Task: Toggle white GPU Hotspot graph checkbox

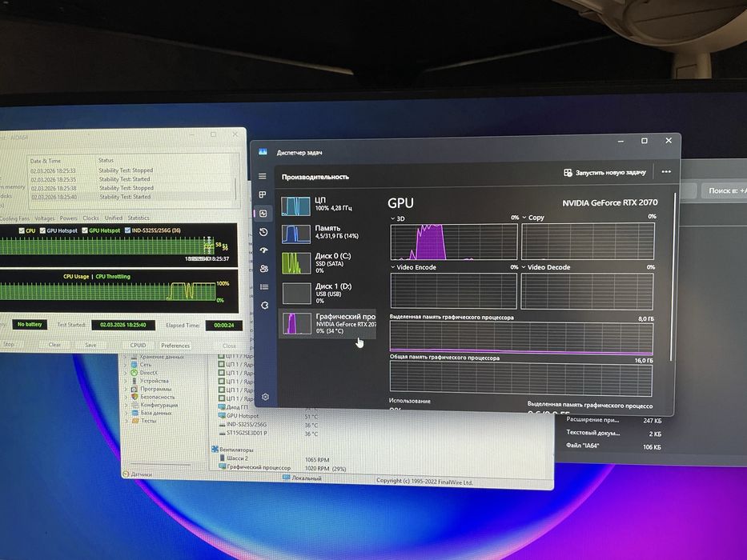Action: 42,230
